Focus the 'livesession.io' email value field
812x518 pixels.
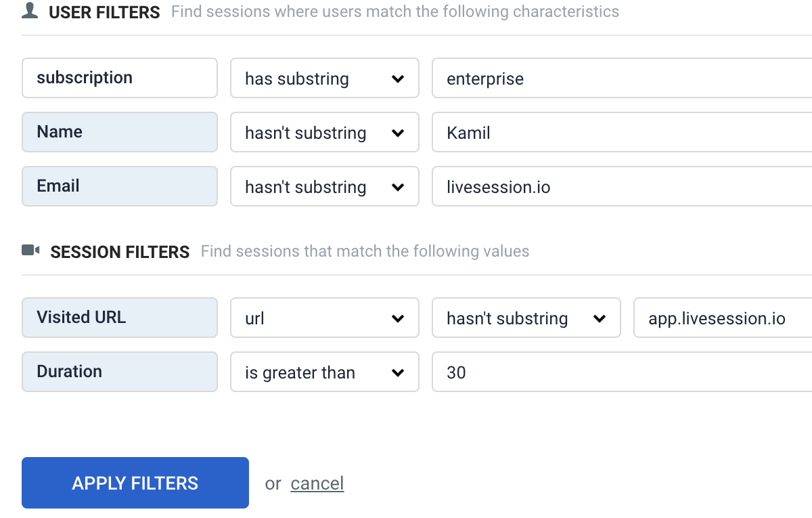pyautogui.click(x=621, y=187)
